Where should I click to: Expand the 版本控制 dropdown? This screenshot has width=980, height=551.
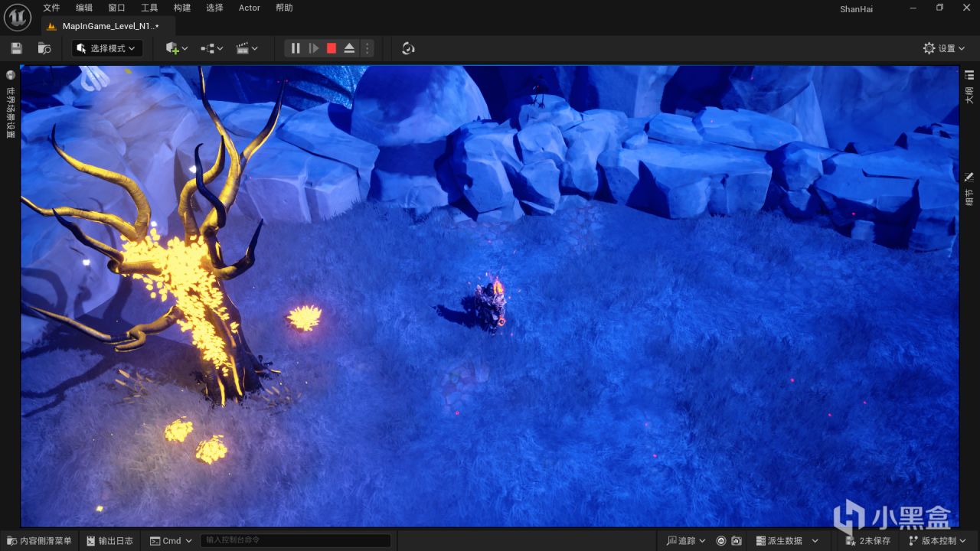point(937,541)
